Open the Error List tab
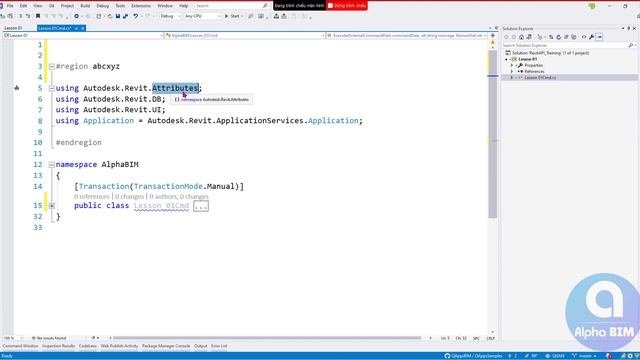Viewport: 640px width, 360px height. click(219, 346)
